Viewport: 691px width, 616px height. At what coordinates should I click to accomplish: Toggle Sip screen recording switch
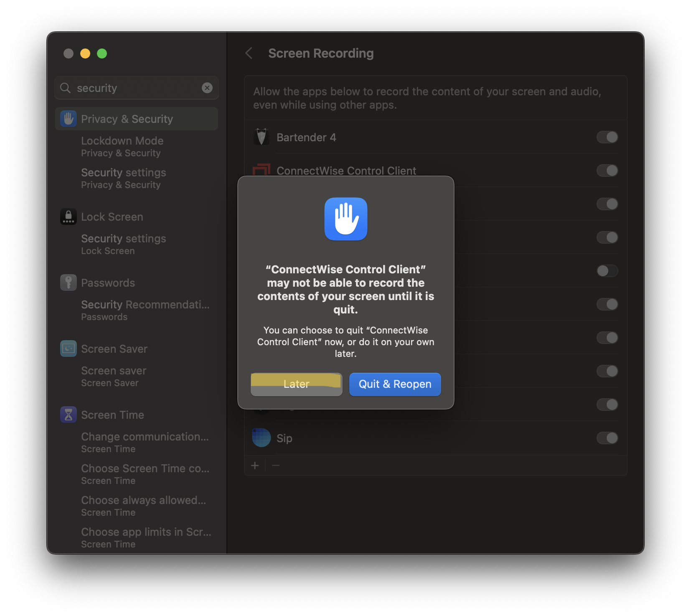coord(607,438)
